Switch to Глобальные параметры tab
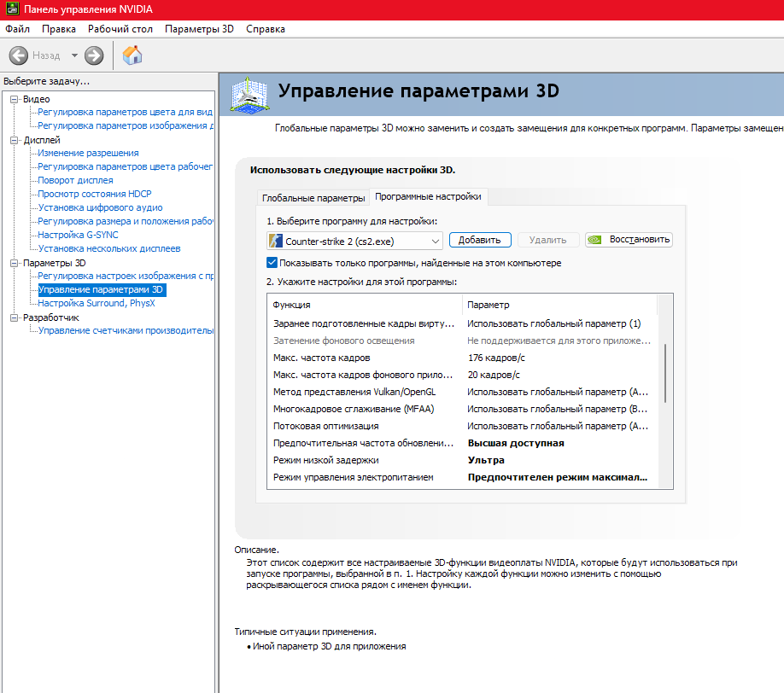The image size is (784, 693). [313, 197]
